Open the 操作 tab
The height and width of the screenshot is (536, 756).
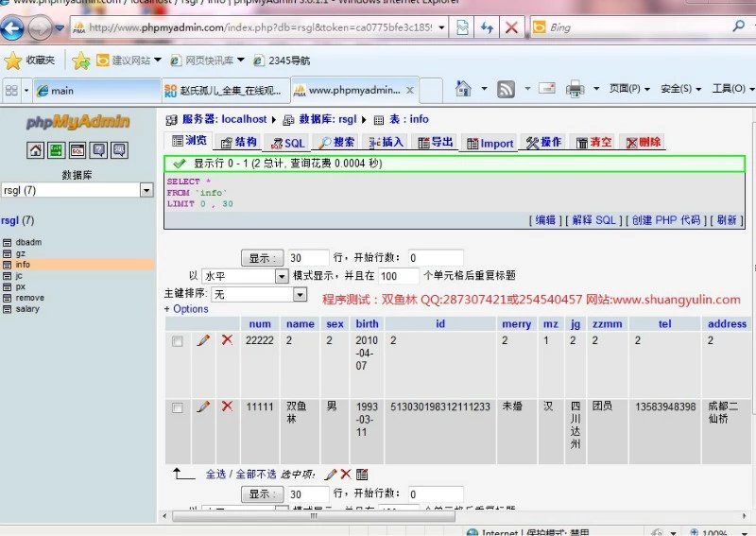543,143
